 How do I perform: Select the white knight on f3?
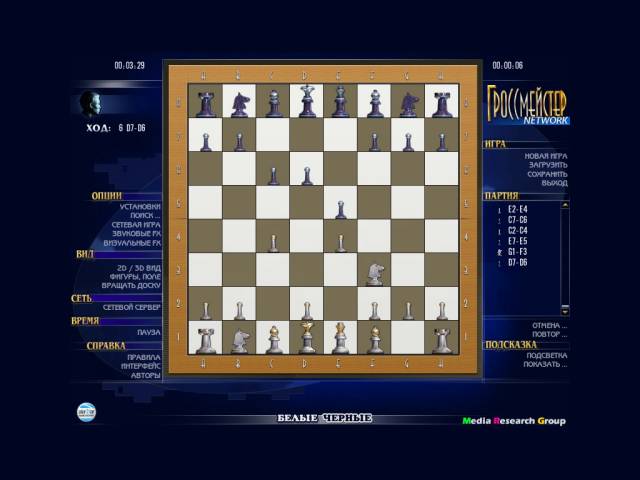[x=374, y=272]
